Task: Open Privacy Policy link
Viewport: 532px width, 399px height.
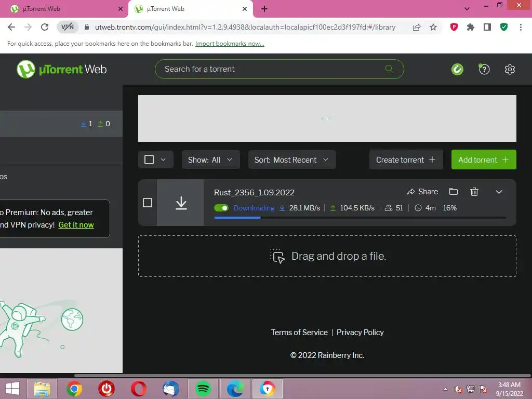Action: tap(360, 332)
